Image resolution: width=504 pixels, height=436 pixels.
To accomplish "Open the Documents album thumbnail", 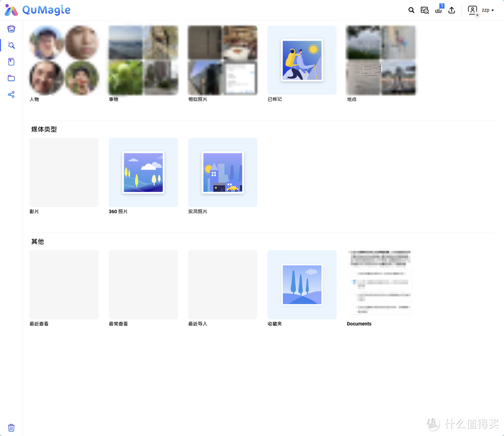I will pos(381,285).
